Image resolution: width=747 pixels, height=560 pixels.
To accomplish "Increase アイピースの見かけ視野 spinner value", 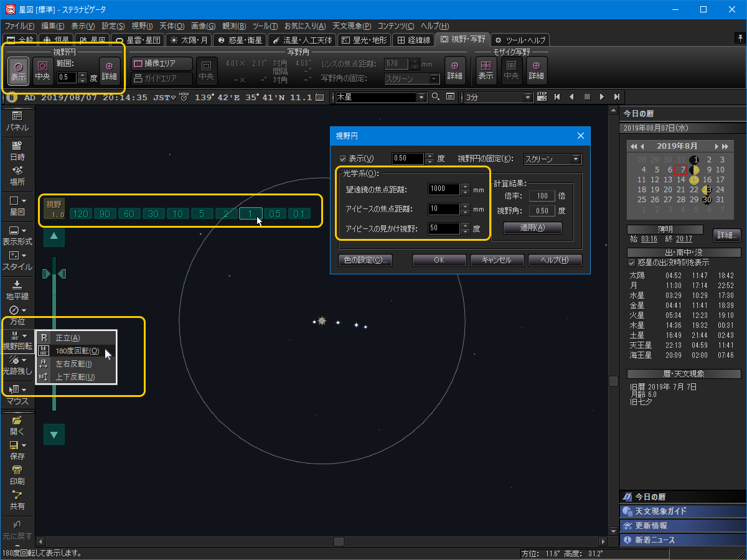I will (465, 225).
